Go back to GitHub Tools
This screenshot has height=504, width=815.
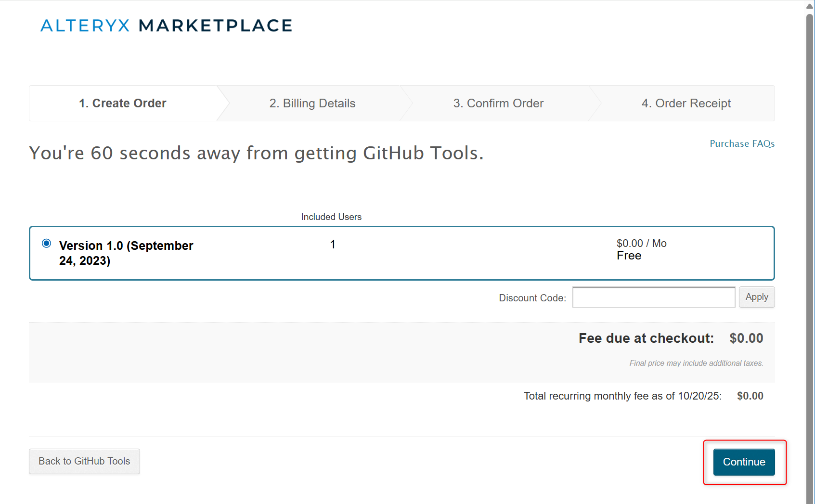pos(84,461)
